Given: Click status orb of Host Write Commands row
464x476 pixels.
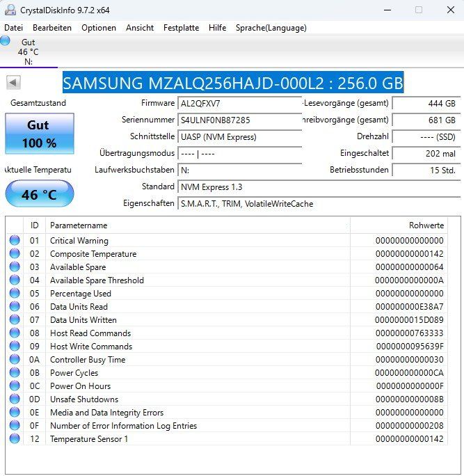Looking at the screenshot, I should [15, 346].
